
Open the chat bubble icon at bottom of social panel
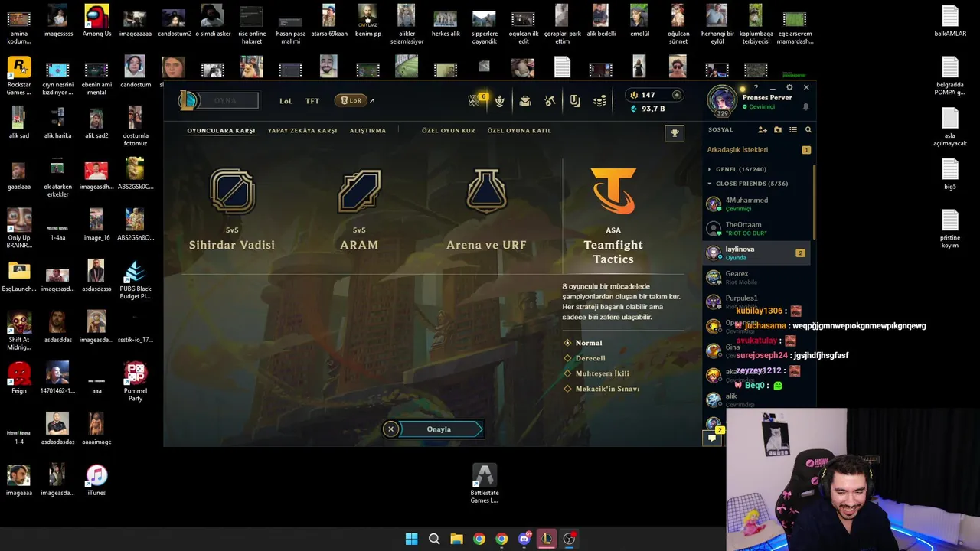point(712,438)
